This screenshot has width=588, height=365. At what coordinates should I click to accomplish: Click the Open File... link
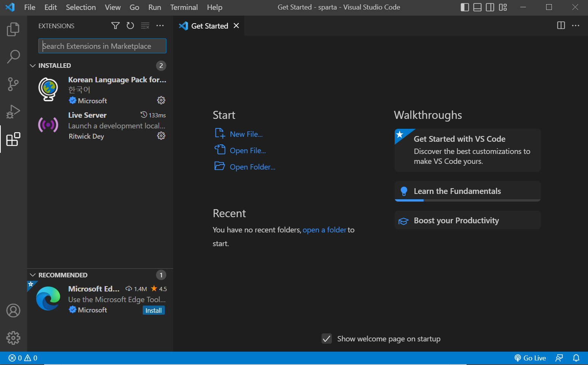(248, 150)
